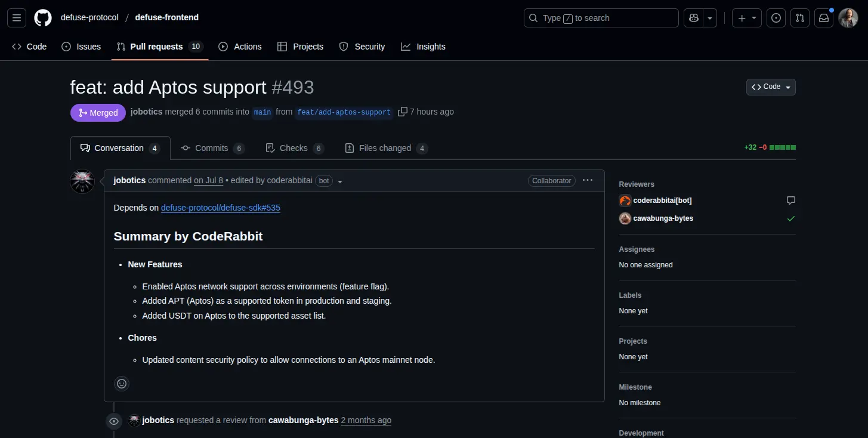Open the coderabbitai reviewer avatar
This screenshot has width=868, height=438.
coord(625,201)
